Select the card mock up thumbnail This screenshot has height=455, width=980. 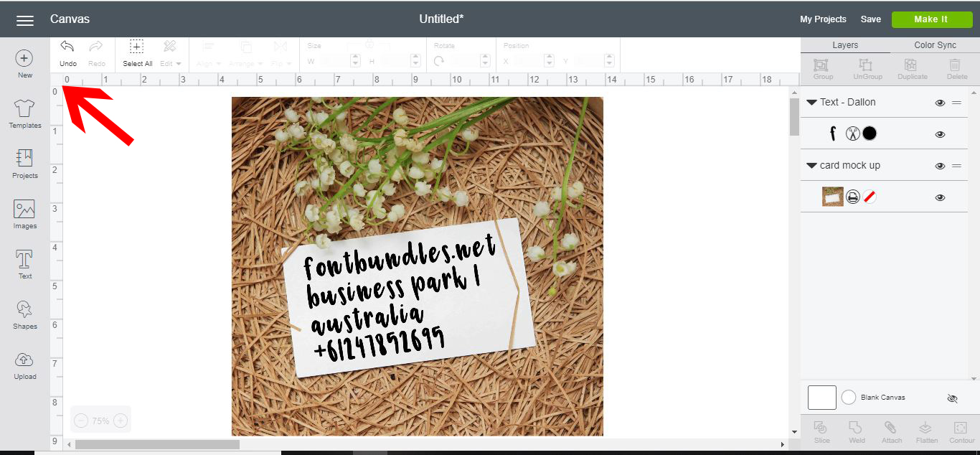pyautogui.click(x=832, y=196)
